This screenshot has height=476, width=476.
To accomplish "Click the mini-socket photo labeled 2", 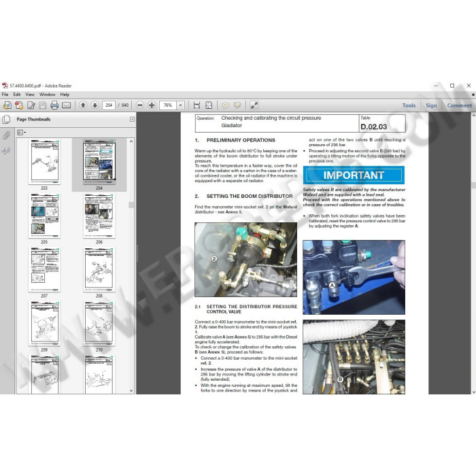I will click(x=246, y=260).
